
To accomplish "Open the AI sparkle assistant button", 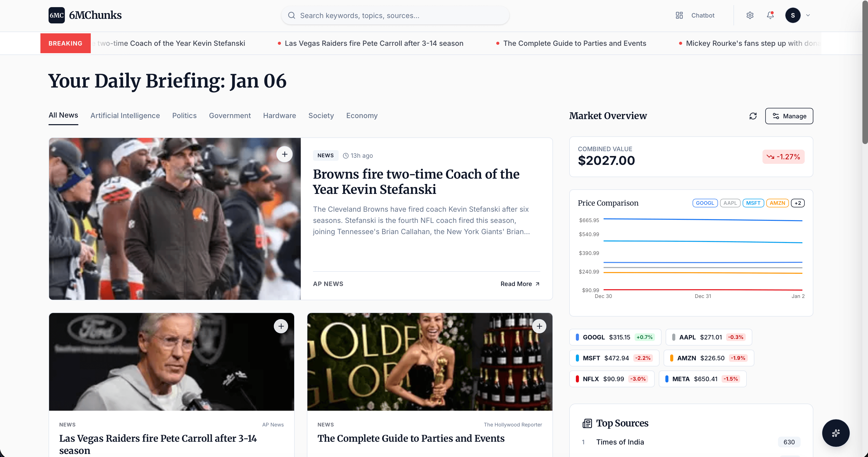I will (836, 433).
